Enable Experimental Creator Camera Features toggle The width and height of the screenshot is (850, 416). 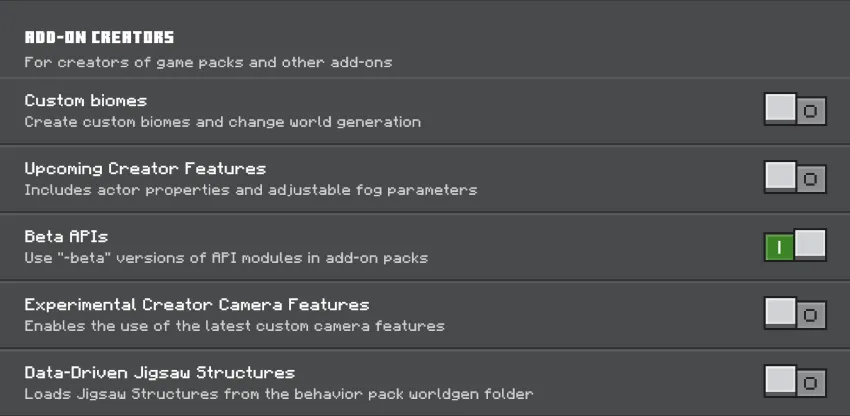coord(795,313)
